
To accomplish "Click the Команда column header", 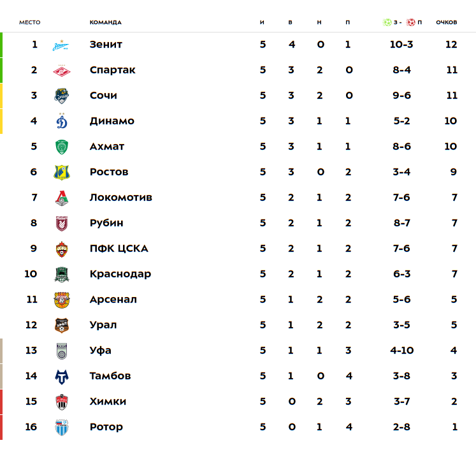I will tap(105, 22).
